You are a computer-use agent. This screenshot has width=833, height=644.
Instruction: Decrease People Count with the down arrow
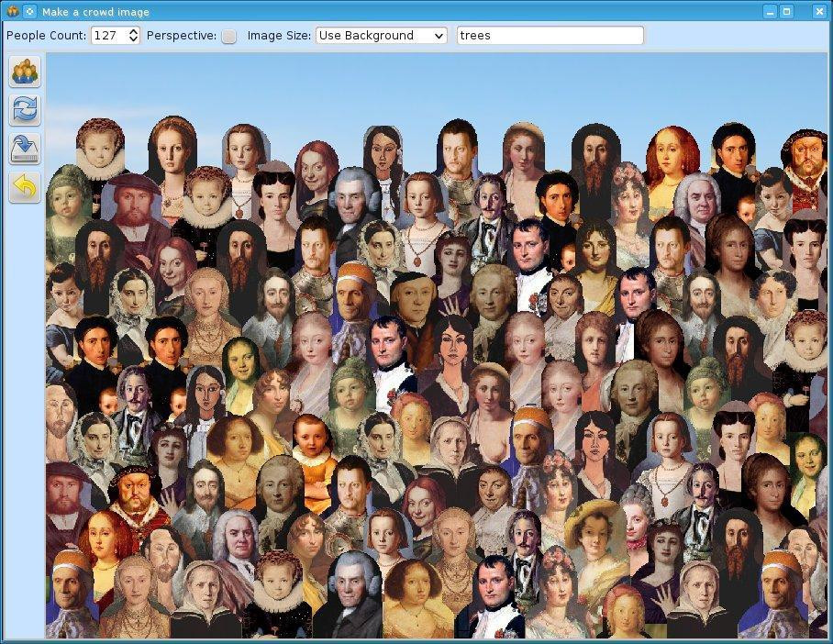tap(133, 39)
